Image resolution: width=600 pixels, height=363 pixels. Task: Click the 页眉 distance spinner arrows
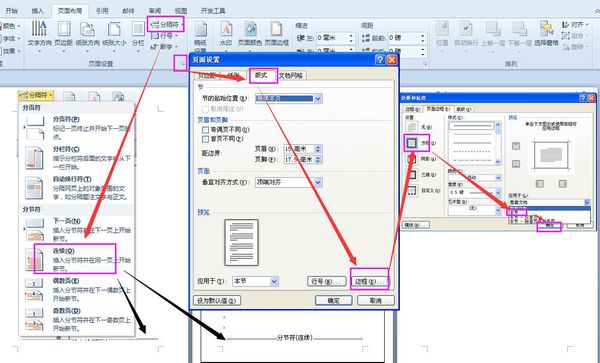(318, 149)
